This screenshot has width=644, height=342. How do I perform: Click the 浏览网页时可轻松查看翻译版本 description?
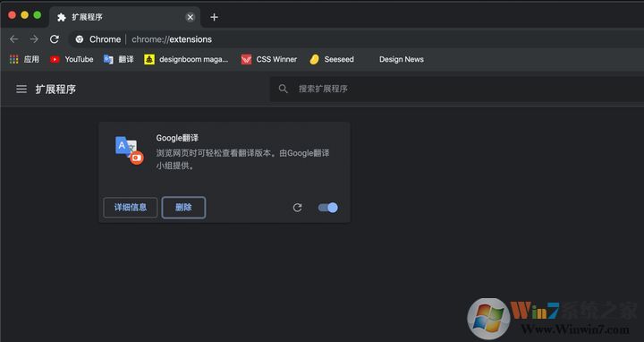[x=242, y=159]
